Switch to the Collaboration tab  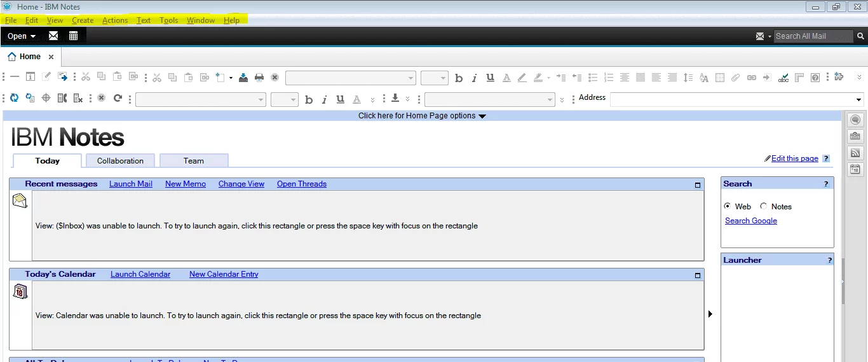coord(120,161)
